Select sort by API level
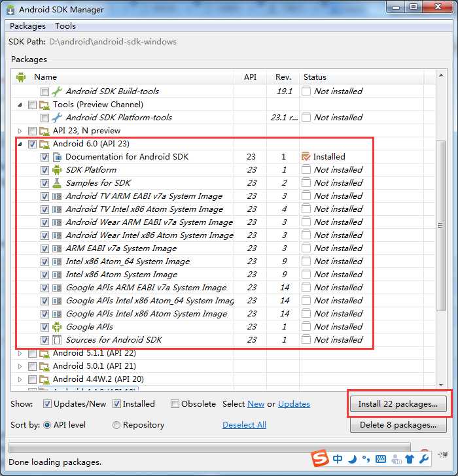Screen dimensions: 458x476 pos(47,425)
